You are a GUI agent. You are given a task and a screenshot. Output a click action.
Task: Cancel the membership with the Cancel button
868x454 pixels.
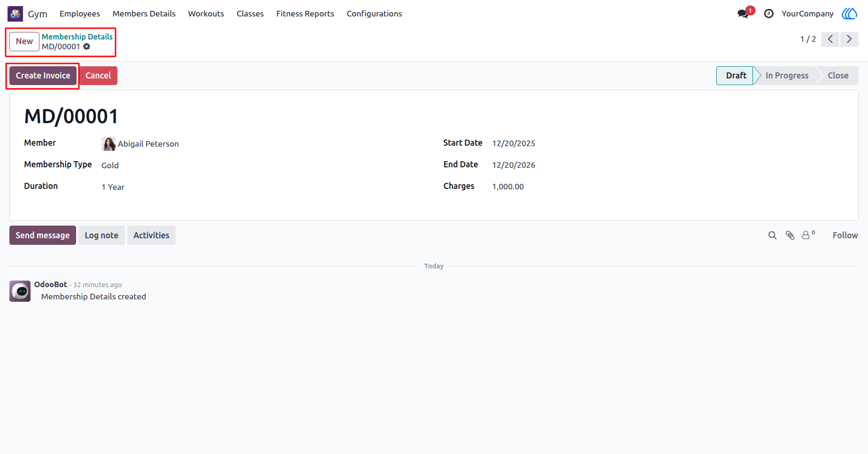click(98, 76)
